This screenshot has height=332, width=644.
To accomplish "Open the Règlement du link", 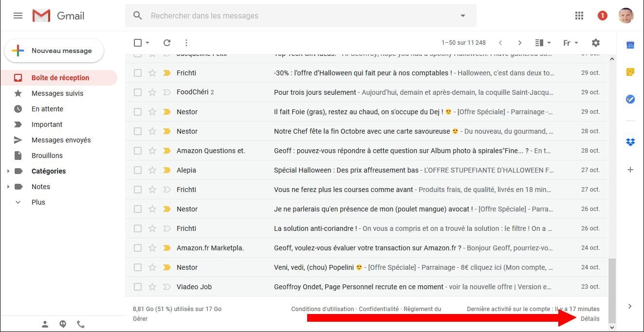I will point(423,309).
